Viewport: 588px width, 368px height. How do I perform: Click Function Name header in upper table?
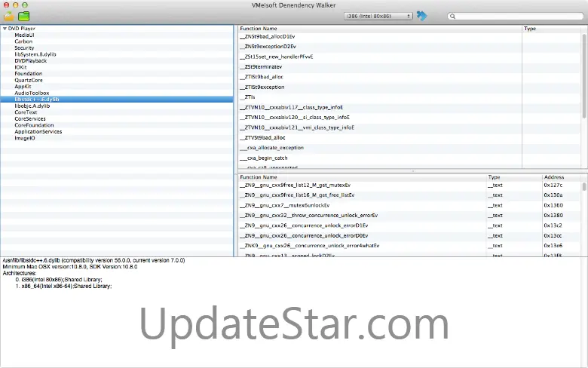point(379,29)
